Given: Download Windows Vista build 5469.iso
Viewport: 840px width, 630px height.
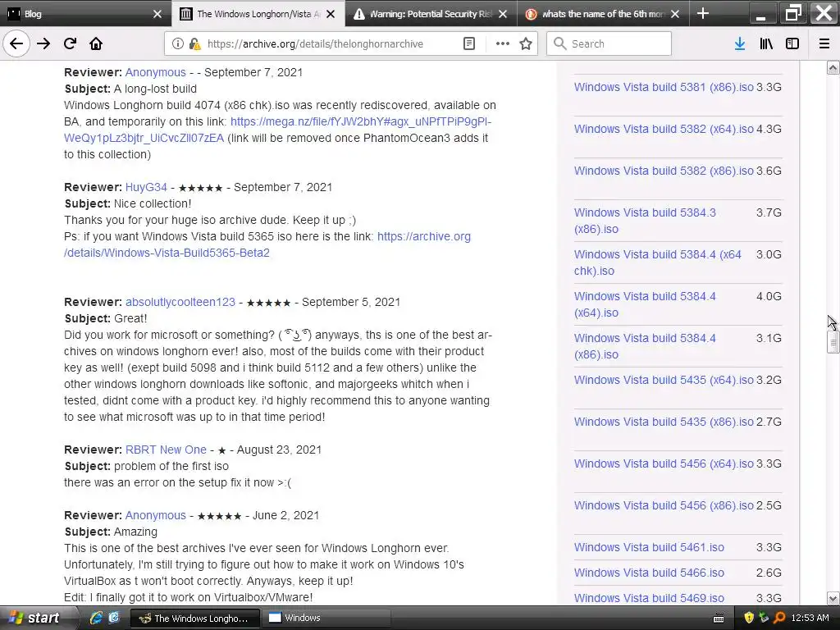Looking at the screenshot, I should click(x=650, y=598).
